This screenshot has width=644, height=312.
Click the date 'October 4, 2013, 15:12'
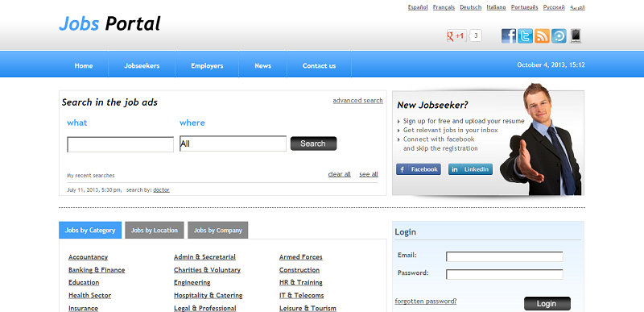tap(551, 65)
